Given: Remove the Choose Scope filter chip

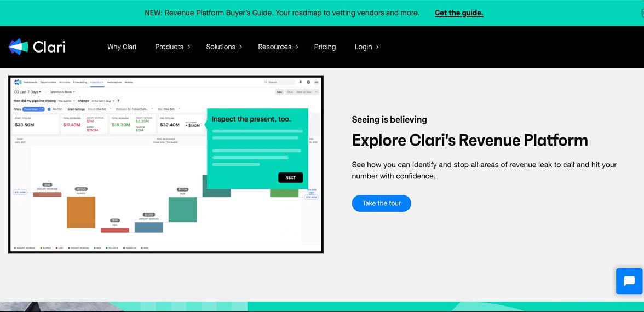Looking at the screenshot, I should (42, 109).
